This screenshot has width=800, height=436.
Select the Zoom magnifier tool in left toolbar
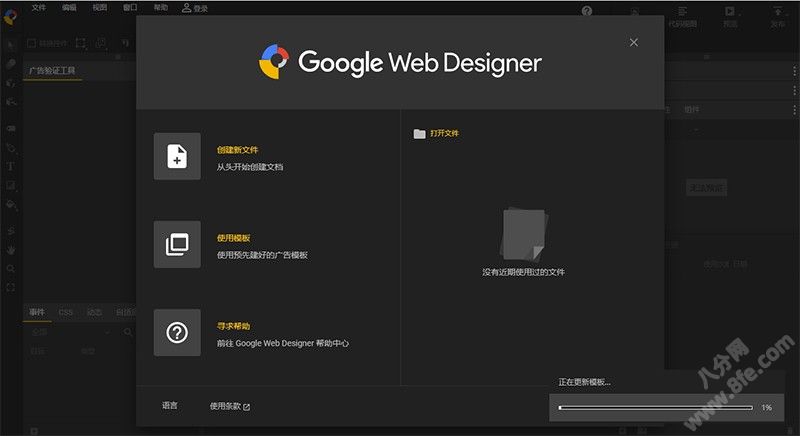coord(11,269)
